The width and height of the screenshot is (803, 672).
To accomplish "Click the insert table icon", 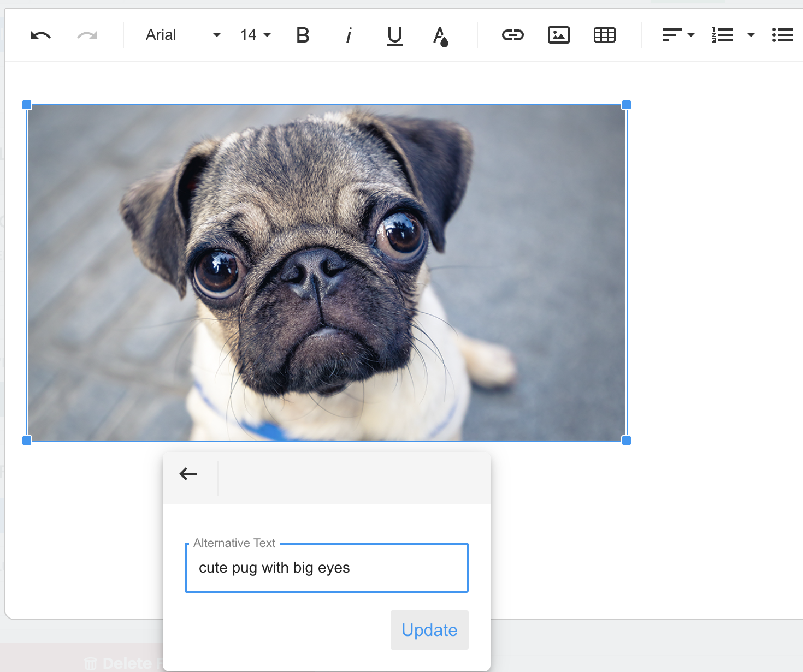I will pos(604,35).
